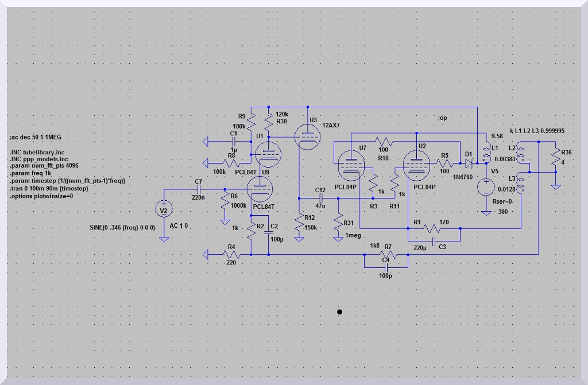Select the C12 47n coupling capacitor
Screen dimensions: 588x385
[x=320, y=198]
